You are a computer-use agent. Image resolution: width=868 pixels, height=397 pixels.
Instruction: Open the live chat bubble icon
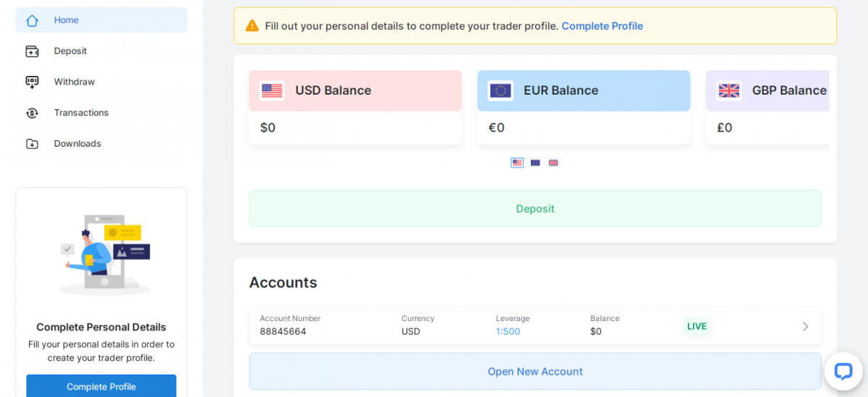click(x=843, y=371)
